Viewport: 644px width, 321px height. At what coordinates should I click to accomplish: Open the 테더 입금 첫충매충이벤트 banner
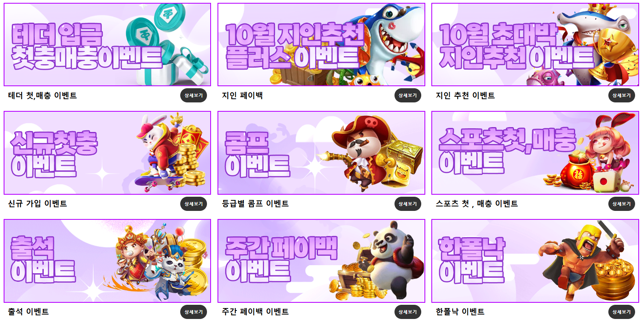pyautogui.click(x=107, y=45)
